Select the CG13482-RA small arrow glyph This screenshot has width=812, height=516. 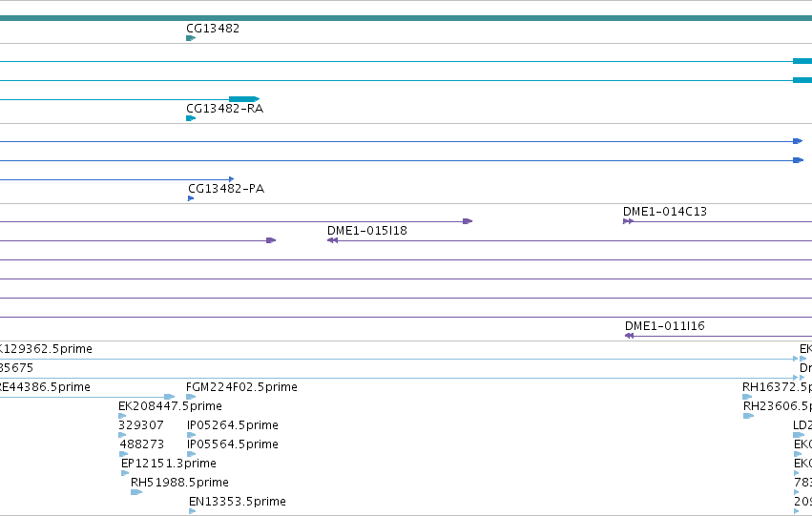pos(191,118)
